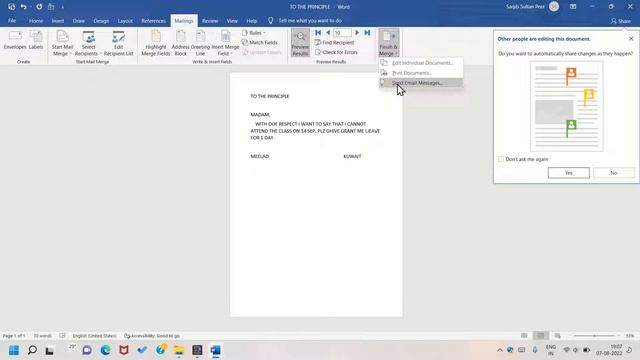Click the zoom percentage value
This screenshot has height=360, width=640.
pos(630,336)
